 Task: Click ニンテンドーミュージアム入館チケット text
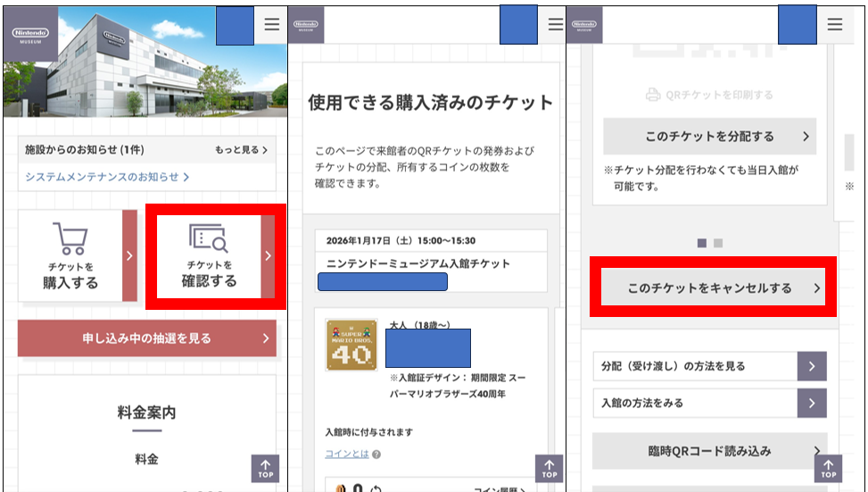click(x=418, y=263)
